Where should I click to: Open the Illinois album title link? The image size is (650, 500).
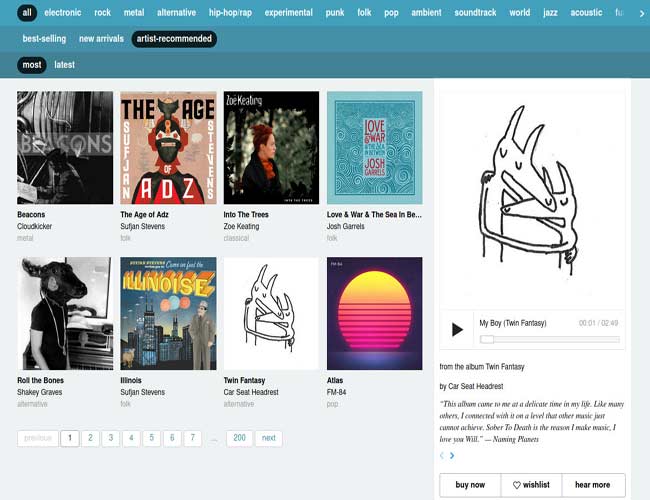(x=131, y=380)
